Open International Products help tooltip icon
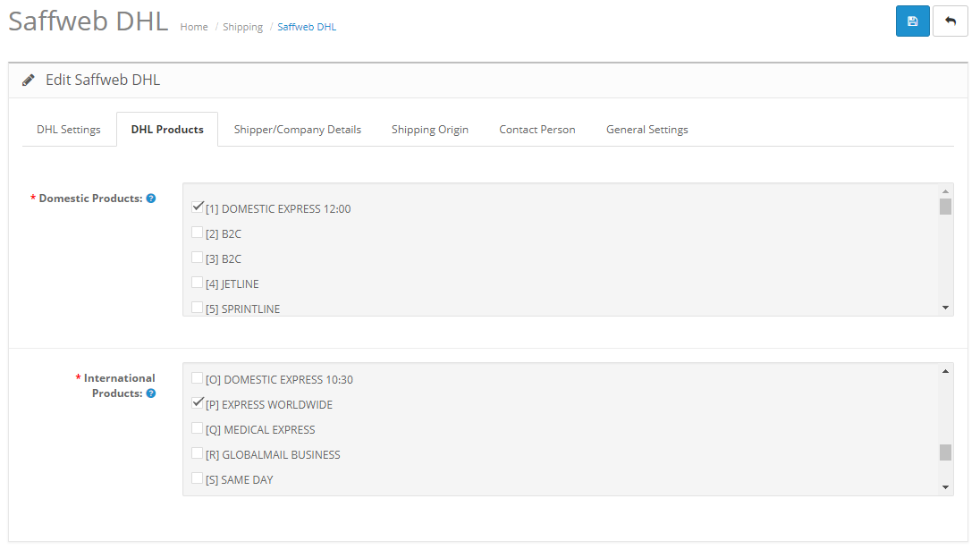Image resolution: width=980 pixels, height=558 pixels. [150, 393]
